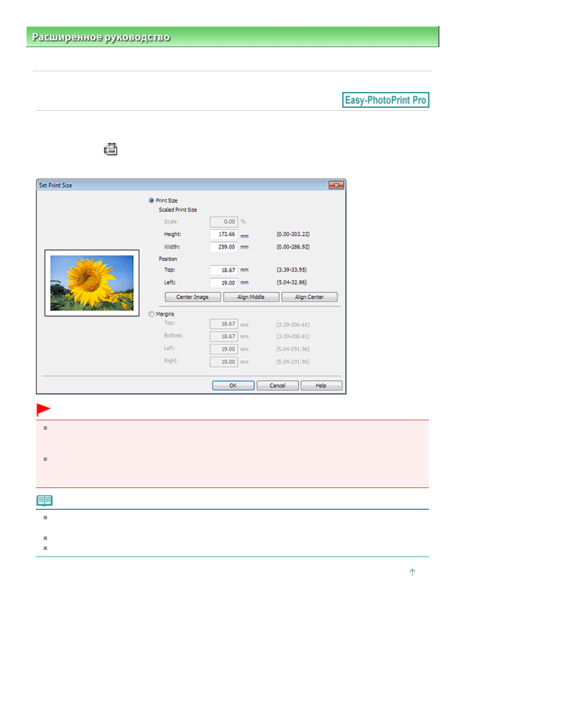The width and height of the screenshot is (562, 728).
Task: Click the Center Image button
Action: point(193,297)
